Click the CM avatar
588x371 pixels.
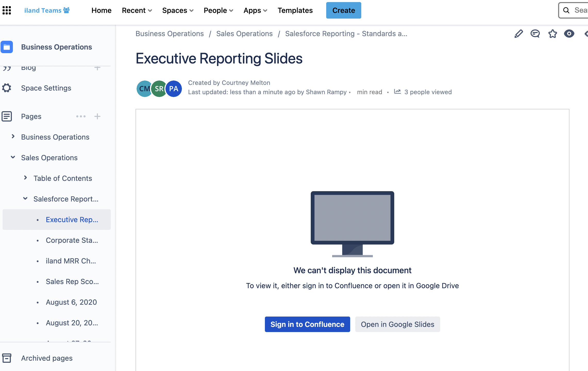[144, 89]
